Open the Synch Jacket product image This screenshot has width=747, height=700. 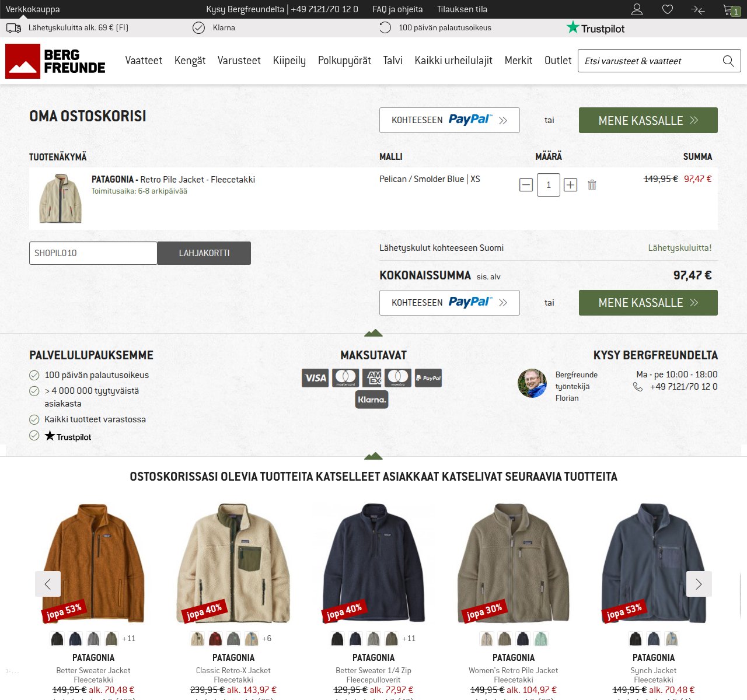654,563
